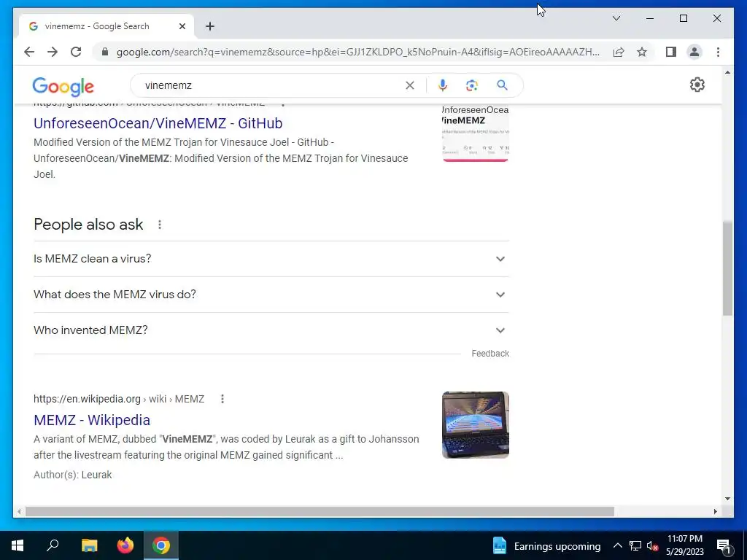Image resolution: width=747 pixels, height=560 pixels.
Task: Launch Firefox from the taskbar
Action: coord(125,545)
